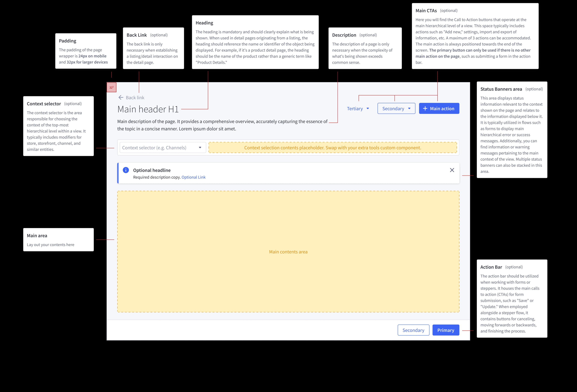577x392 pixels.
Task: Click the Action Bar annotation heading
Action: click(491, 267)
